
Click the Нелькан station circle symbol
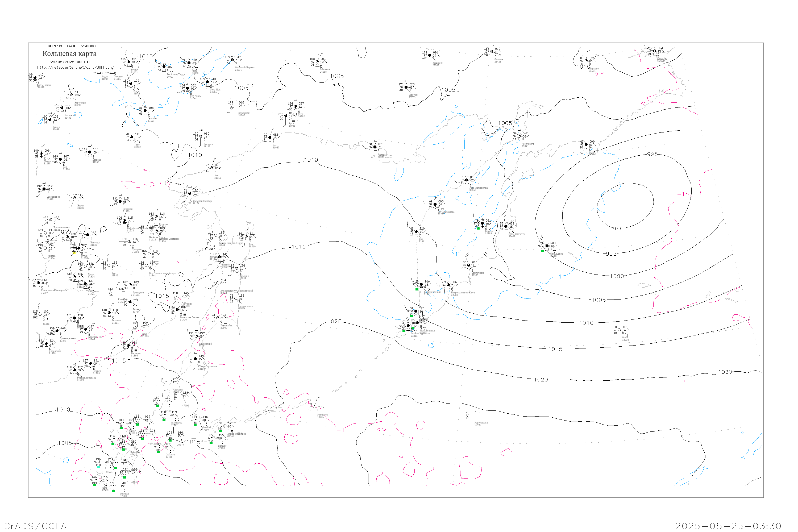click(201, 137)
